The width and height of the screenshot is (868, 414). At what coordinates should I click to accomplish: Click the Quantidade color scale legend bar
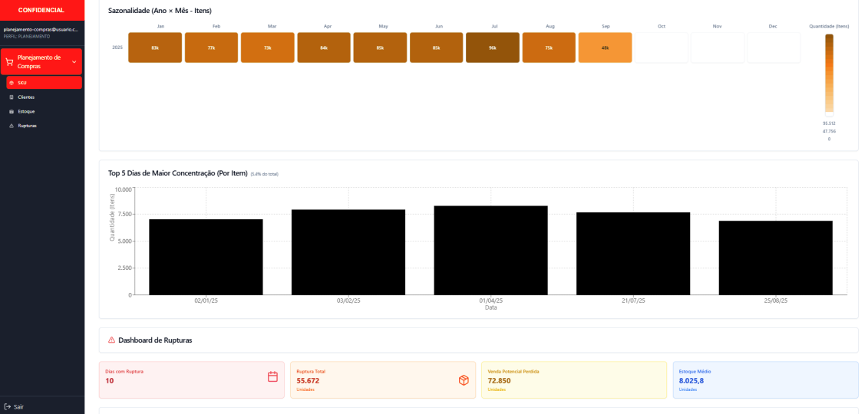(829, 74)
